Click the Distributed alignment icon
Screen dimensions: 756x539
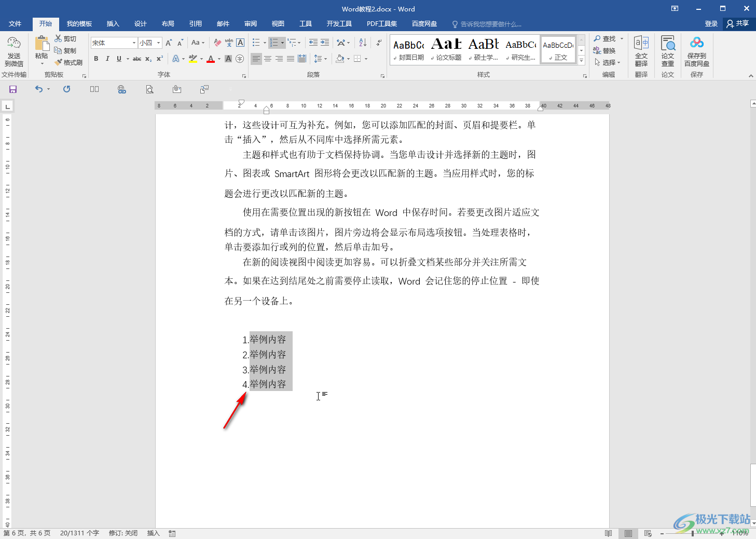[302, 59]
